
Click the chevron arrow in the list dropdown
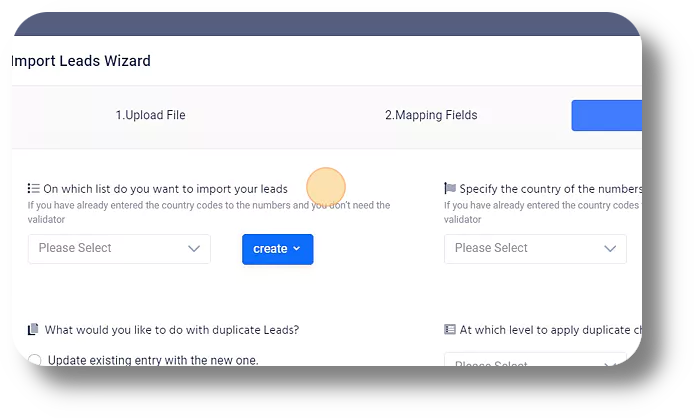pyautogui.click(x=194, y=248)
